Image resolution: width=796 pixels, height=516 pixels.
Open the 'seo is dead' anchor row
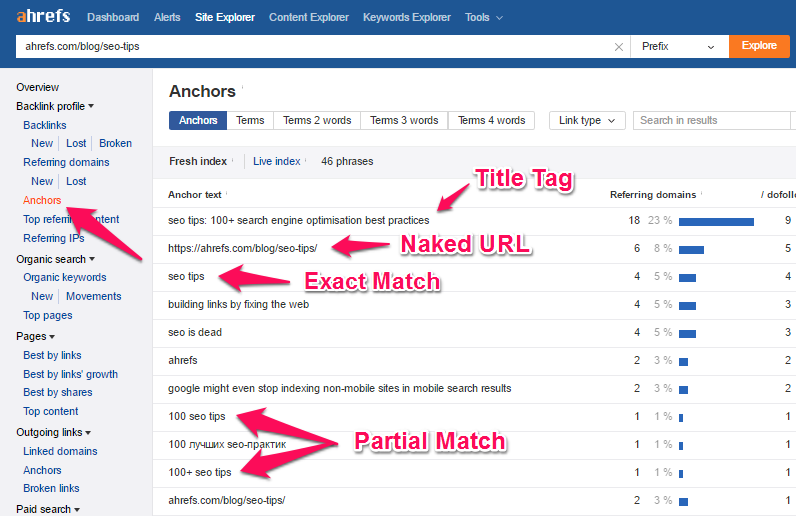196,332
